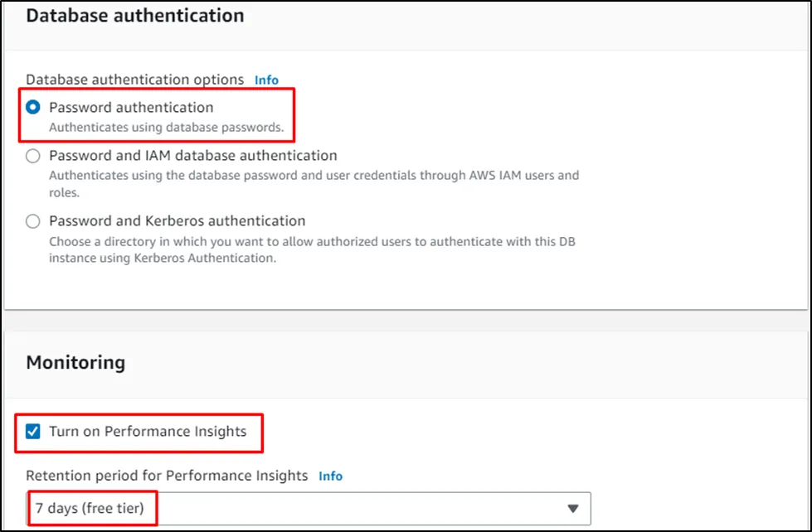
Task: Uncheck the Turn on Performance Insights checkbox
Action: pos(33,432)
